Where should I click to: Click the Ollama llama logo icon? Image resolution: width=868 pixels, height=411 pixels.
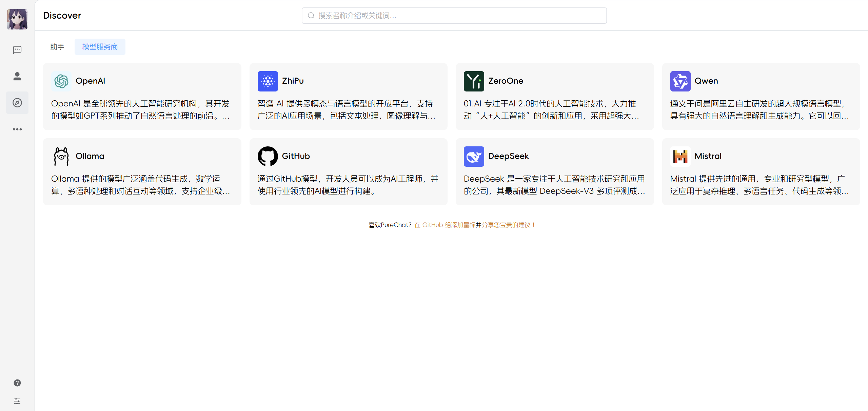[x=61, y=157]
